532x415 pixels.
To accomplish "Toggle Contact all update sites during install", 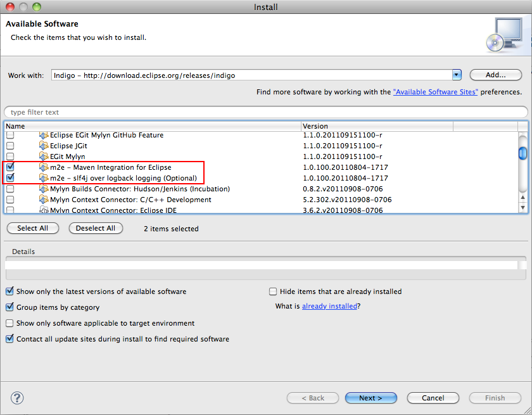I will (10, 338).
